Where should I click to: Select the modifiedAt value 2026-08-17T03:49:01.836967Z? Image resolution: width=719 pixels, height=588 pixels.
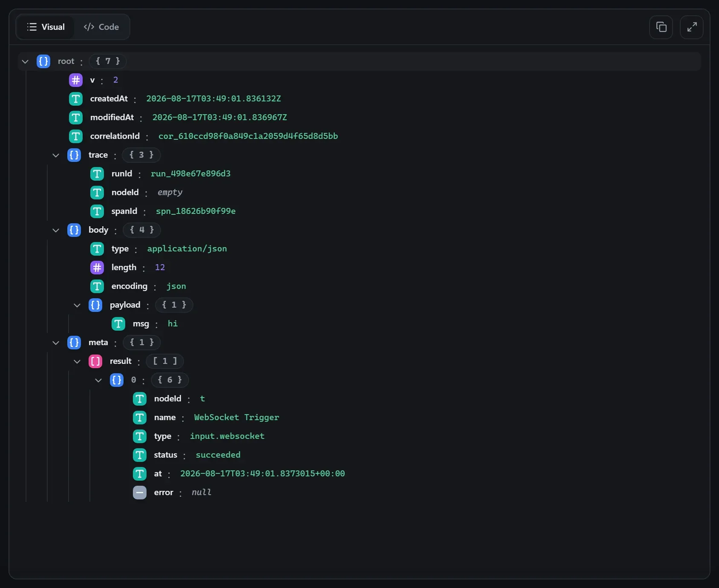[x=220, y=117]
